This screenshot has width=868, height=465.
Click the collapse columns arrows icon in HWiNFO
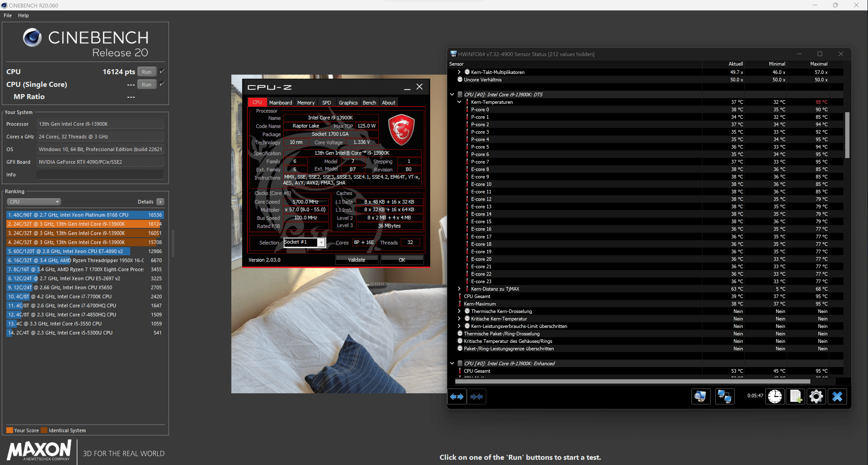[x=476, y=396]
